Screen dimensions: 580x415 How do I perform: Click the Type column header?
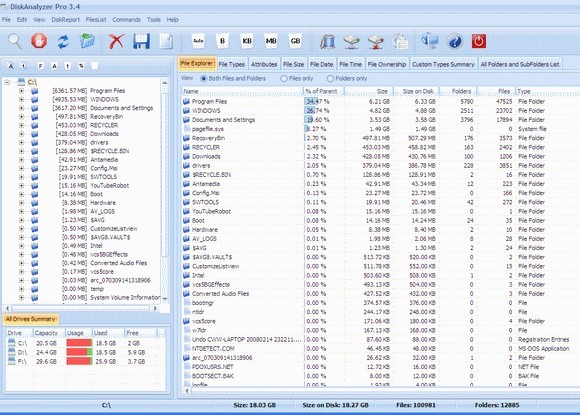coord(547,91)
